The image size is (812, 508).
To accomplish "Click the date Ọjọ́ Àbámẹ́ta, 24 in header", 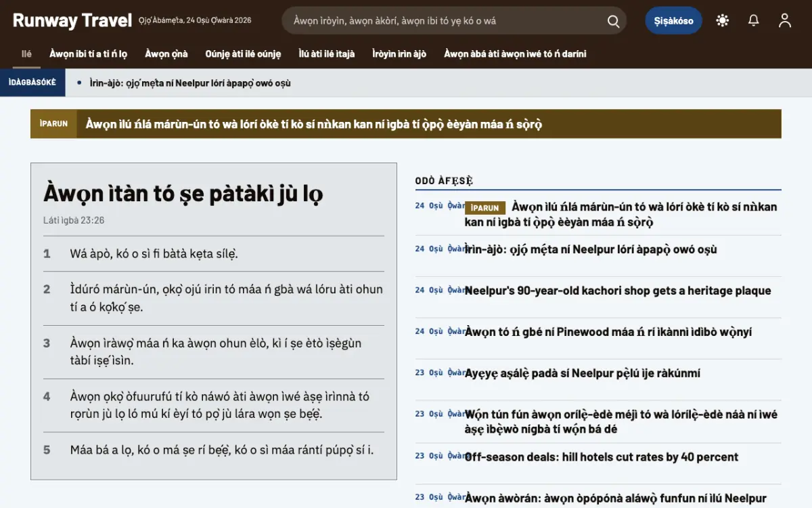I will point(195,20).
